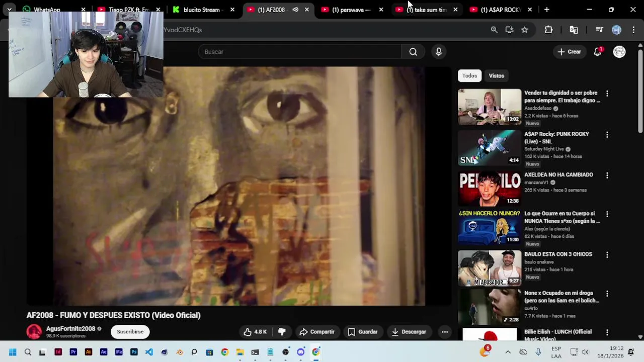The width and height of the screenshot is (644, 362).
Task: Bookmark this page with the star icon
Action: click(x=525, y=30)
